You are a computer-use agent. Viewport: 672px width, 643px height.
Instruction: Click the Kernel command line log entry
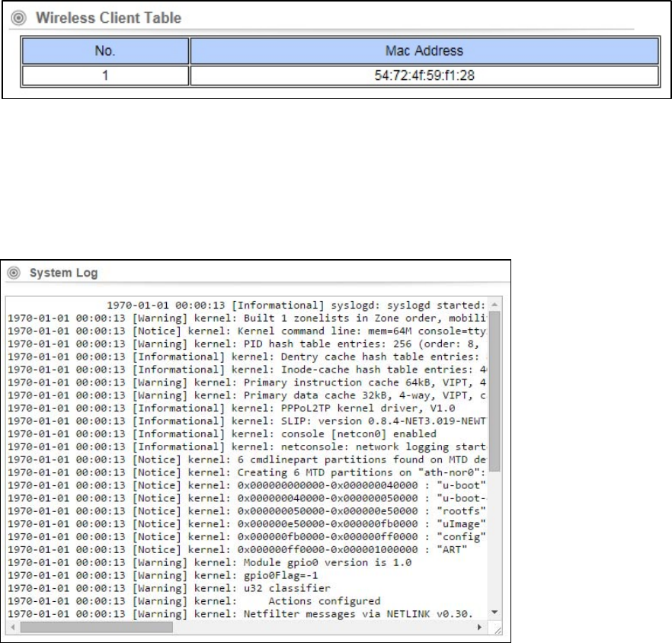tap(247, 331)
